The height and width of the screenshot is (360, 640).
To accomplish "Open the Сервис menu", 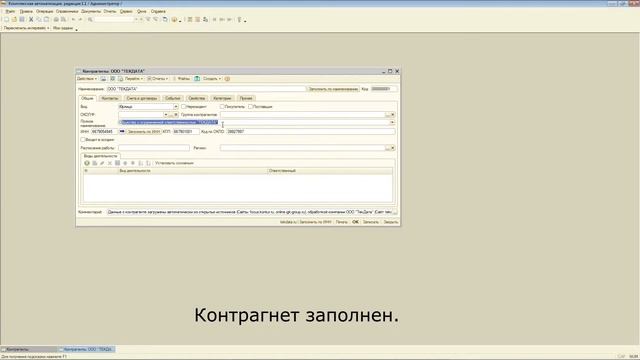I will click(x=126, y=11).
